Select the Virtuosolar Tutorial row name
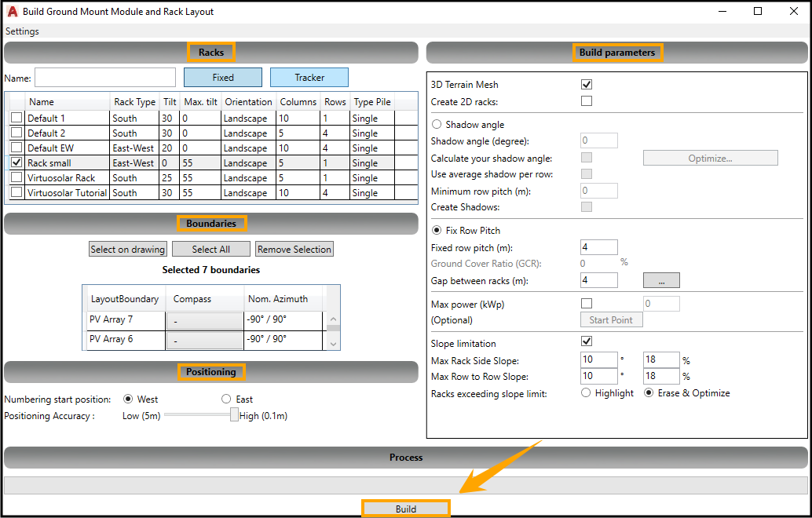 tap(67, 193)
